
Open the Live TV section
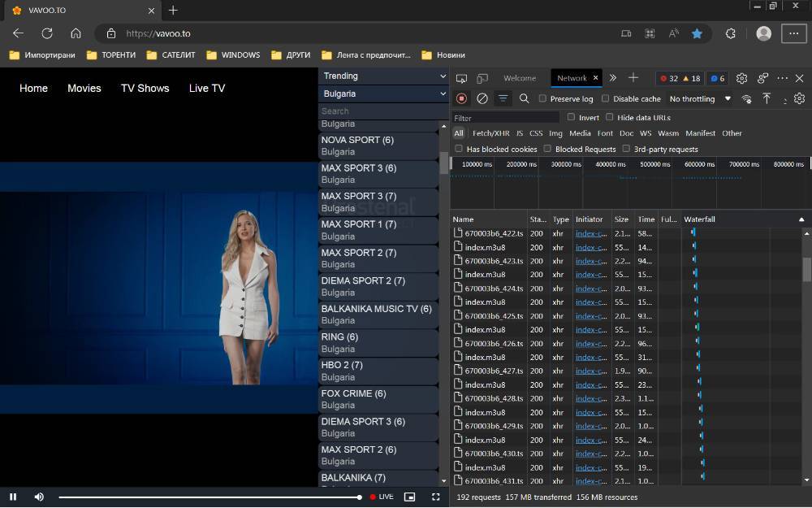[207, 88]
